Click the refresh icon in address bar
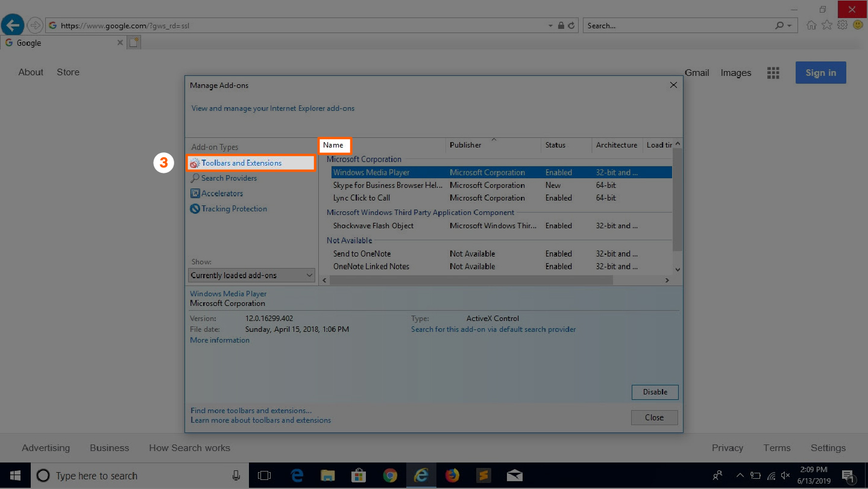Screen dimensions: 868x489 tap(571, 26)
